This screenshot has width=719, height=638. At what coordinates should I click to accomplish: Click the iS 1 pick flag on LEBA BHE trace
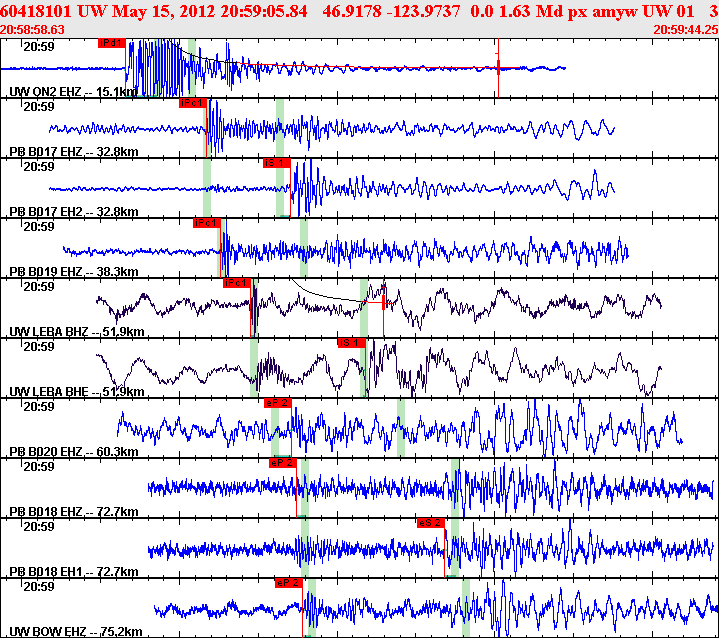[352, 343]
